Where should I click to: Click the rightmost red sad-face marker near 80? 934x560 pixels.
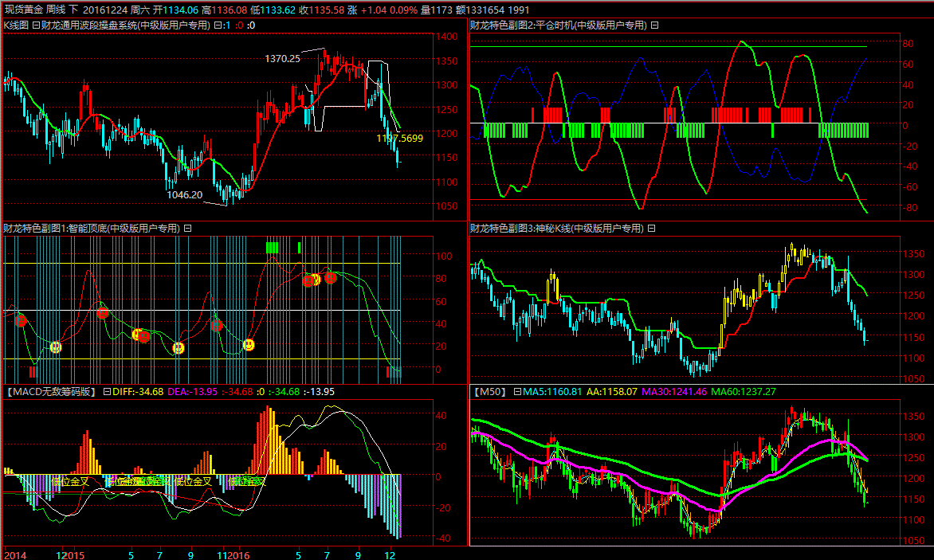[332, 278]
